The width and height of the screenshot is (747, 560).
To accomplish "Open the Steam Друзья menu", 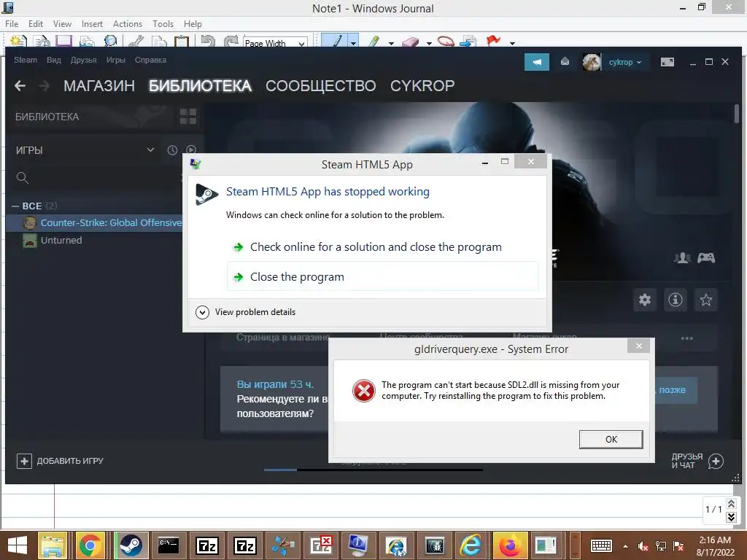I will (x=83, y=60).
